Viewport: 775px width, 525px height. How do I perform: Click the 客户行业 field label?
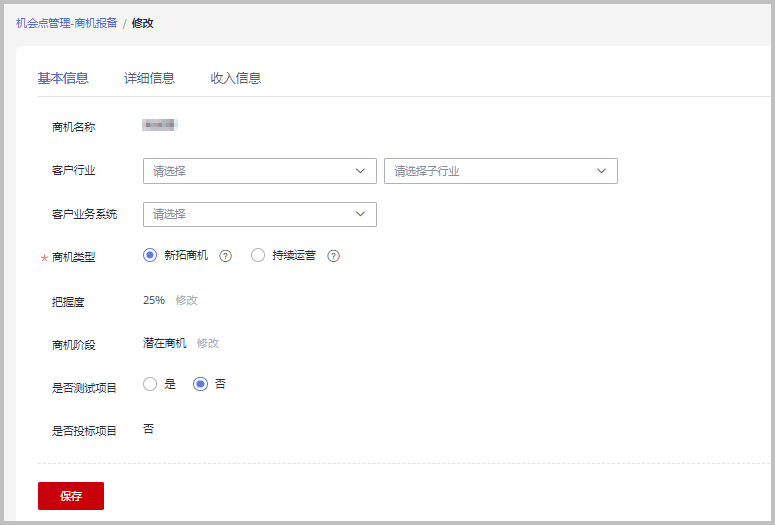point(74,171)
